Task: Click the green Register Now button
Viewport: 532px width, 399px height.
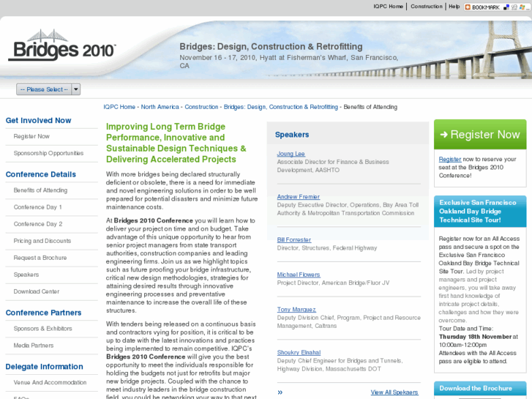Action: (480, 135)
